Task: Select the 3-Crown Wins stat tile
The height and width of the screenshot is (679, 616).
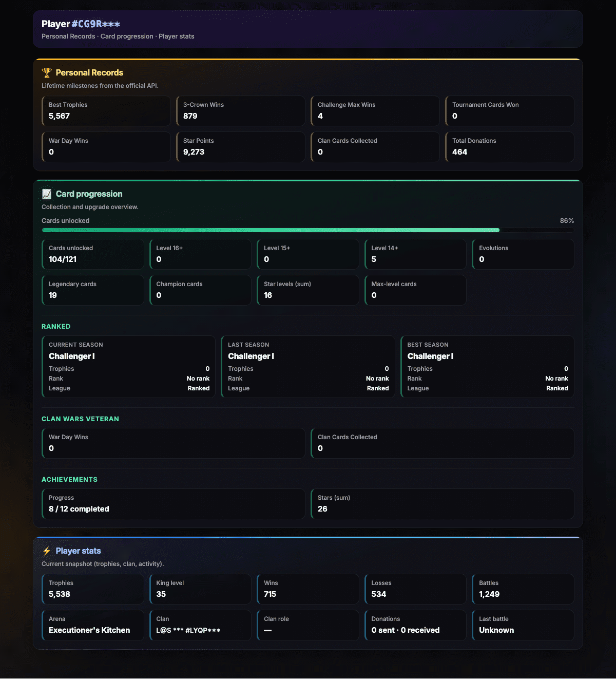Action: click(241, 111)
